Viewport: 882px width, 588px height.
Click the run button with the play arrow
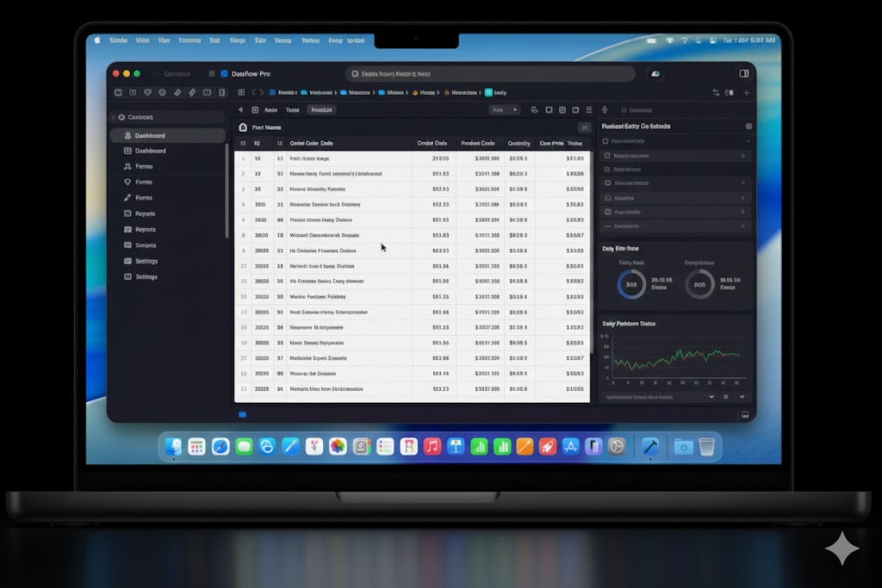[x=504, y=110]
